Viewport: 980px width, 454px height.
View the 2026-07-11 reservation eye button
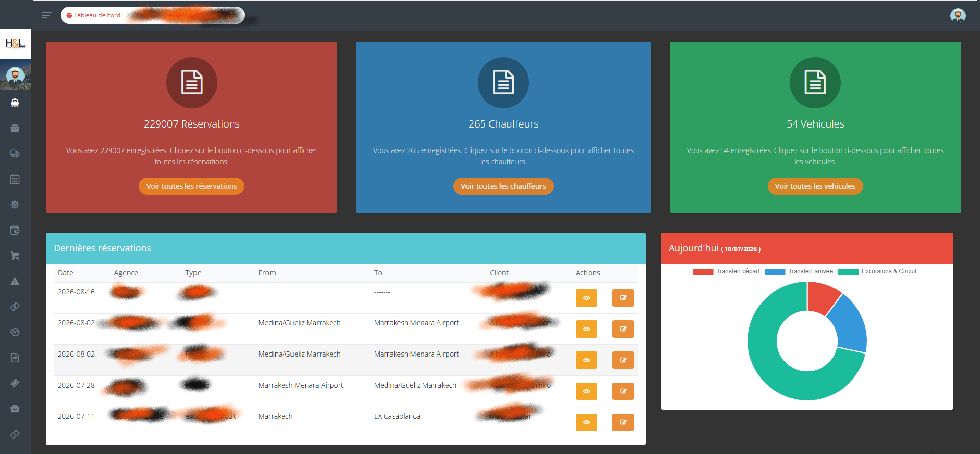coord(586,422)
